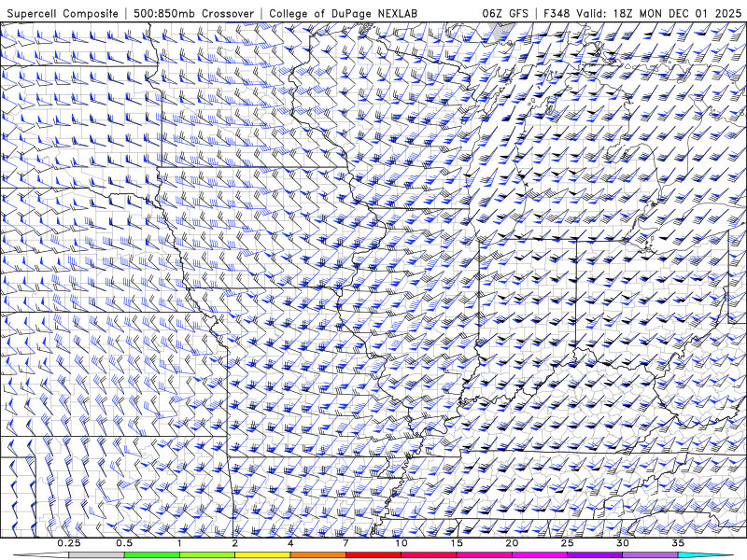Click the gray color bar segment
The width and height of the screenshot is (747, 560).
96,555
